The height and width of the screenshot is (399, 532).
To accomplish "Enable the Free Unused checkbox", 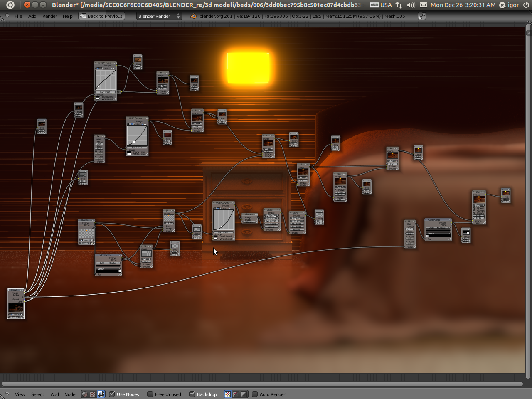I will (150, 394).
